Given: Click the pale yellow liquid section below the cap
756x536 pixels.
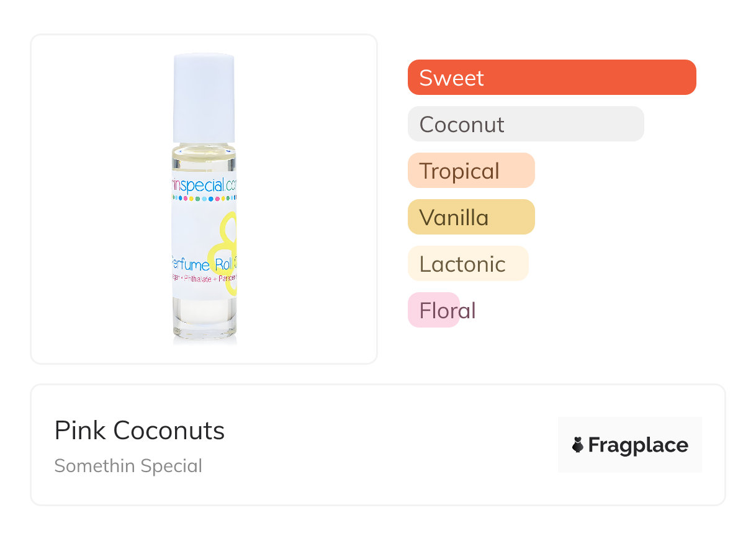Looking at the screenshot, I should (x=204, y=159).
